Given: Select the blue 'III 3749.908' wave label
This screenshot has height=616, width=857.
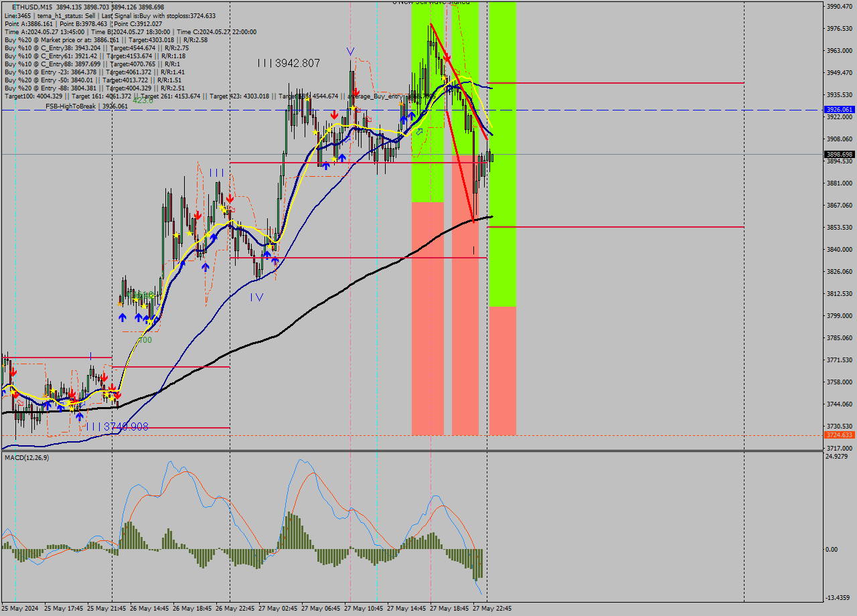Looking at the screenshot, I should (117, 427).
